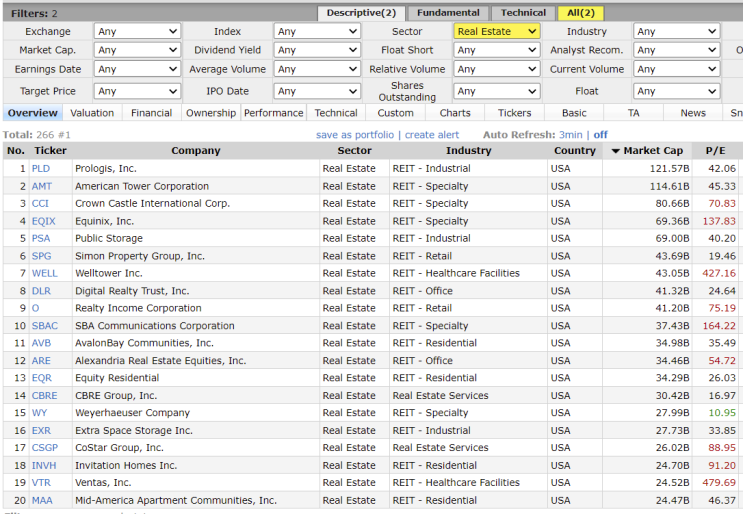Open the MAA ticker link
The image size is (743, 514).
pyautogui.click(x=42, y=500)
